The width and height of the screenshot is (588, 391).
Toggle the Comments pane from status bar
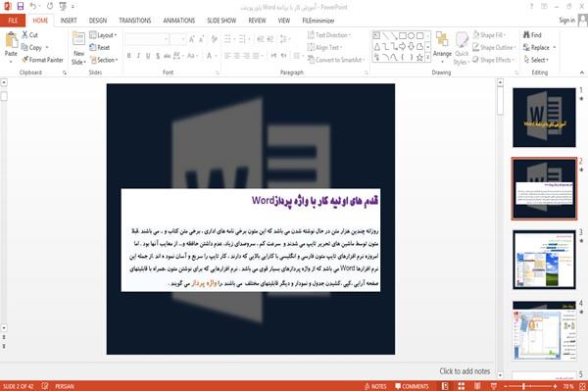(x=412, y=386)
